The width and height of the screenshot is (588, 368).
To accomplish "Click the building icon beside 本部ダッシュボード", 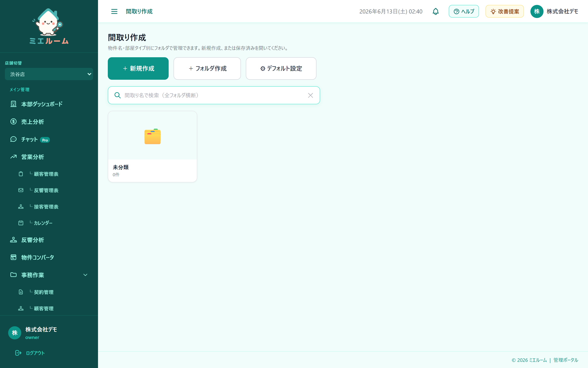I will 13,104.
